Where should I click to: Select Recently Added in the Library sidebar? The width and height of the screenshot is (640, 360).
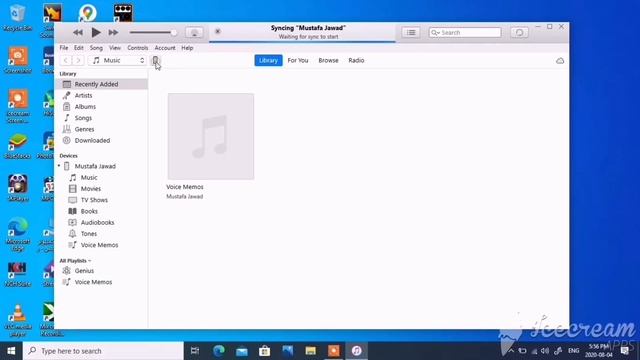tap(101, 84)
